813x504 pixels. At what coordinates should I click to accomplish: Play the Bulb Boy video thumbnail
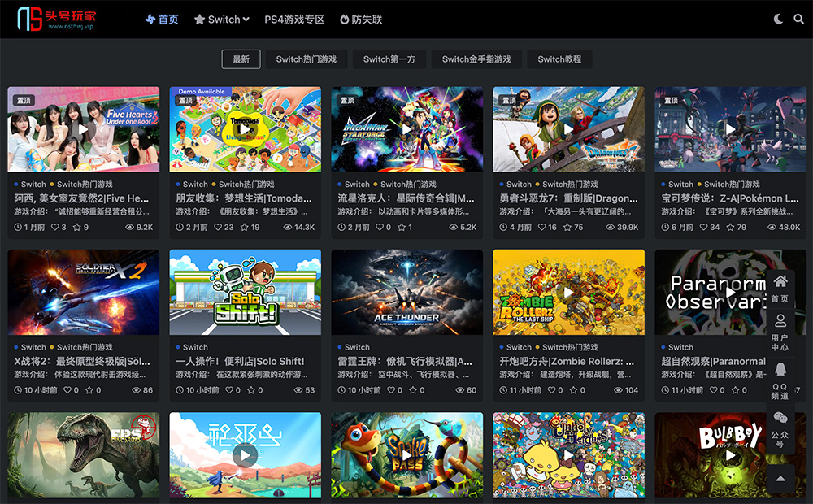pyautogui.click(x=731, y=454)
